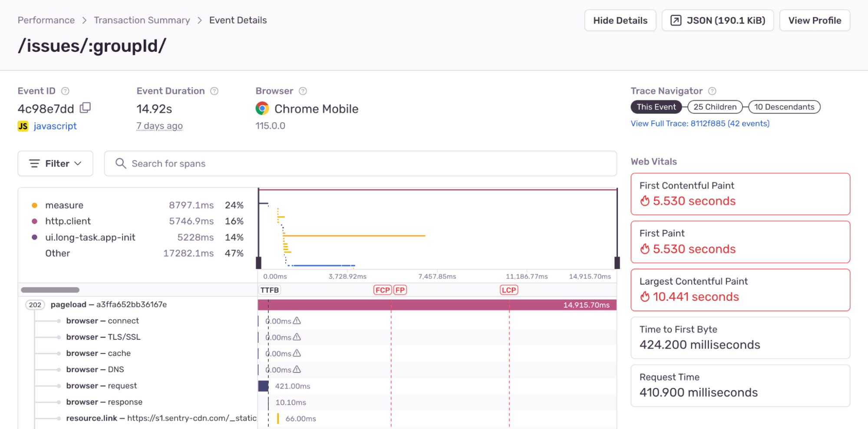The image size is (868, 429).
Task: Open the Filter dropdown
Action: coord(55,163)
